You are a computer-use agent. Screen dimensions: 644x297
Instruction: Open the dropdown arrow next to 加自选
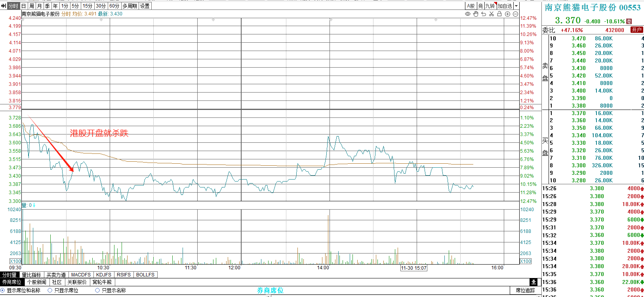point(516,6)
